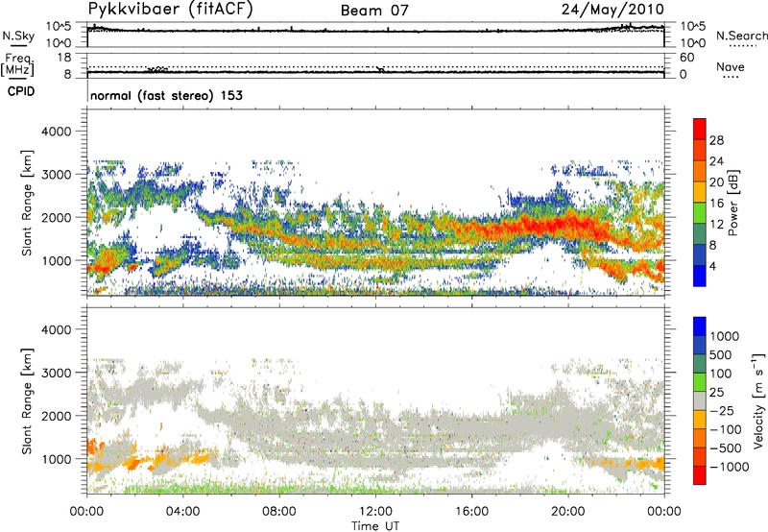768x532 pixels.
Task: Click velocity colorbar tick label '1000'
Action: tap(725, 336)
